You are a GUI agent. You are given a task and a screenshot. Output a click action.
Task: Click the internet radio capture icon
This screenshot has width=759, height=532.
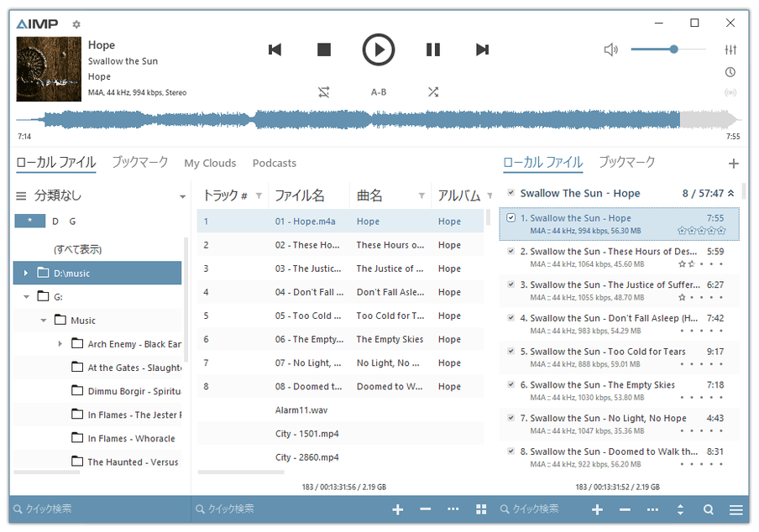click(x=730, y=92)
